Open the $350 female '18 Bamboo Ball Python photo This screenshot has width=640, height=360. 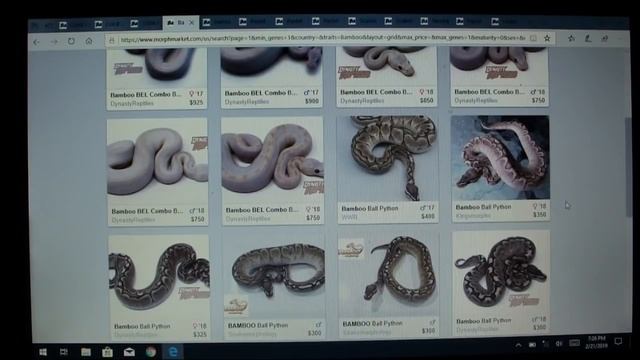[500, 158]
